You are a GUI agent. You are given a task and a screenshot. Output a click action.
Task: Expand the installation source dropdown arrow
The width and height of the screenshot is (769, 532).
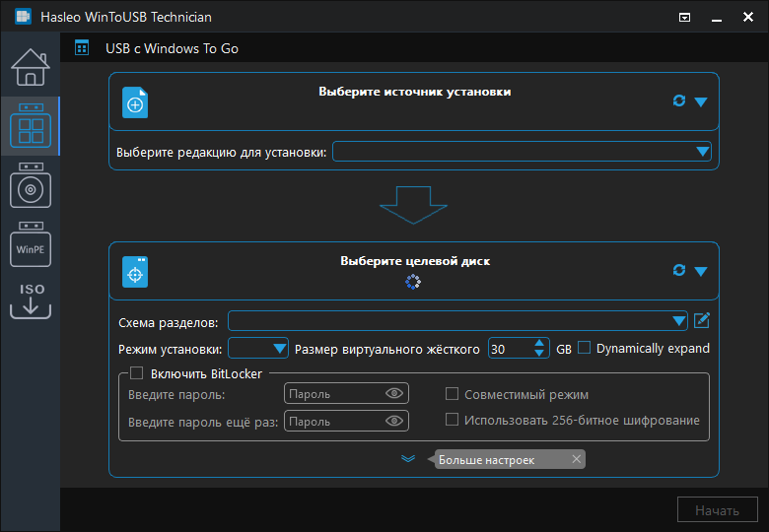coord(701,101)
